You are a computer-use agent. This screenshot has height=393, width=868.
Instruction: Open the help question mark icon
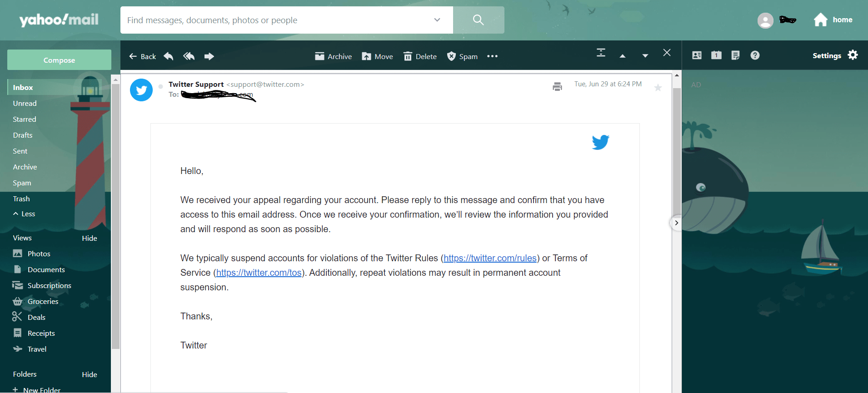755,55
